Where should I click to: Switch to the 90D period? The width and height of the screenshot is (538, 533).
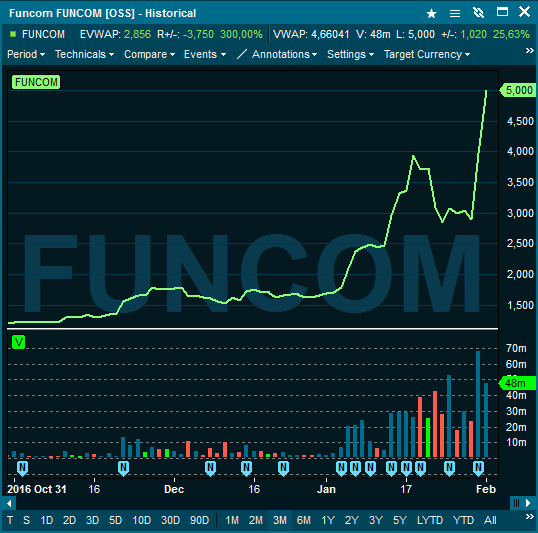(199, 520)
